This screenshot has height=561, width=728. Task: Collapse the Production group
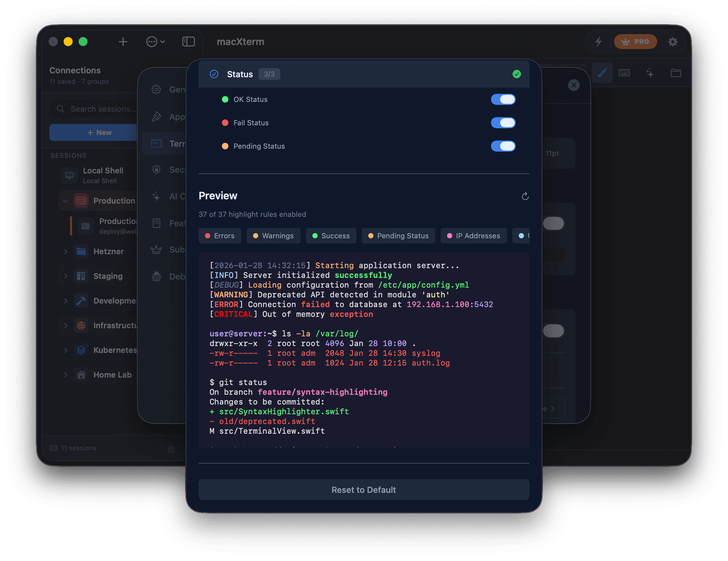point(66,200)
